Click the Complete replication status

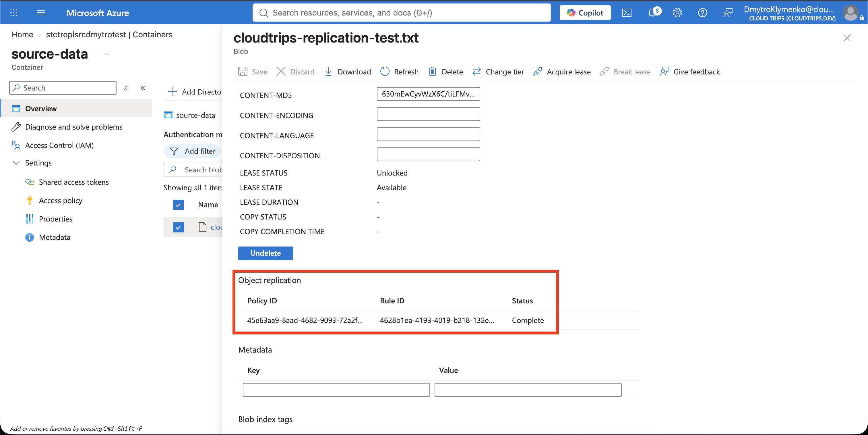point(528,320)
